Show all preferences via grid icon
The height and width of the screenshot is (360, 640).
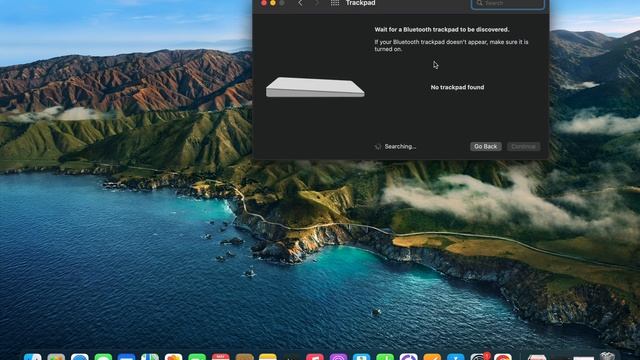[335, 3]
